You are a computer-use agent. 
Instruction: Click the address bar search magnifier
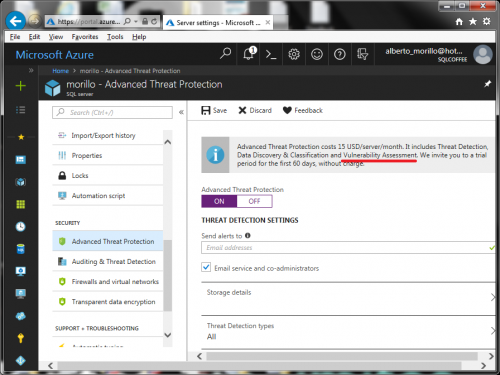[127, 22]
